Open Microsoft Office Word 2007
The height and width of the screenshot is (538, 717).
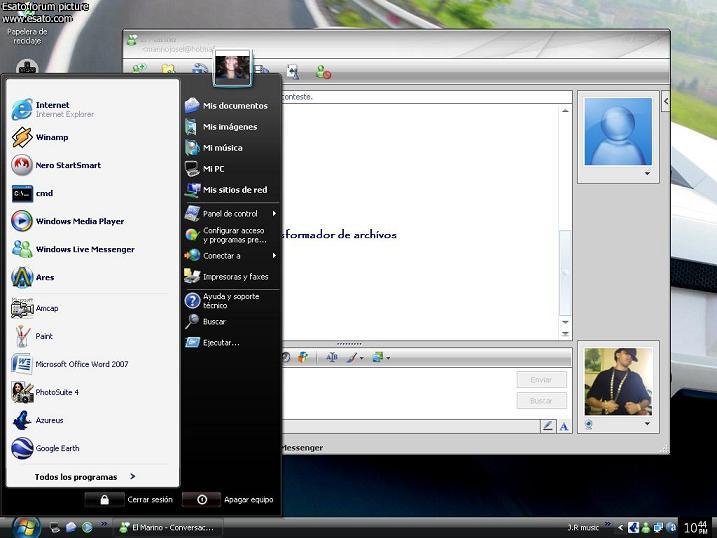click(x=91, y=364)
